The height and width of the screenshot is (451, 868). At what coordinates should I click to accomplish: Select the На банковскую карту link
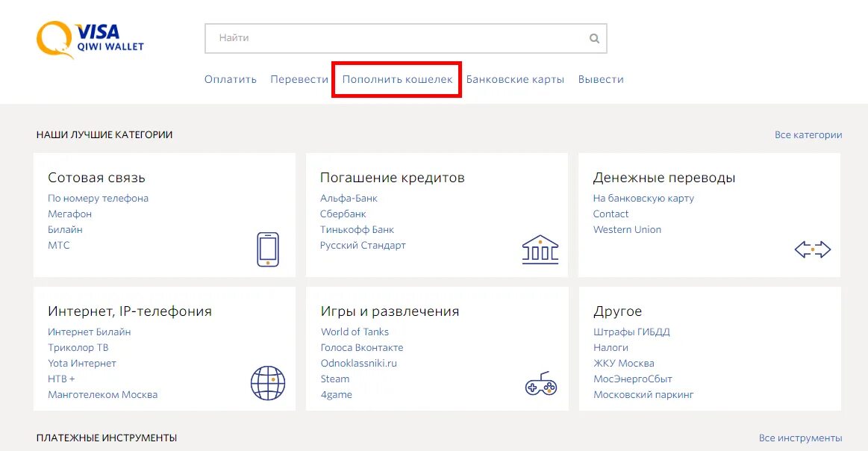643,198
